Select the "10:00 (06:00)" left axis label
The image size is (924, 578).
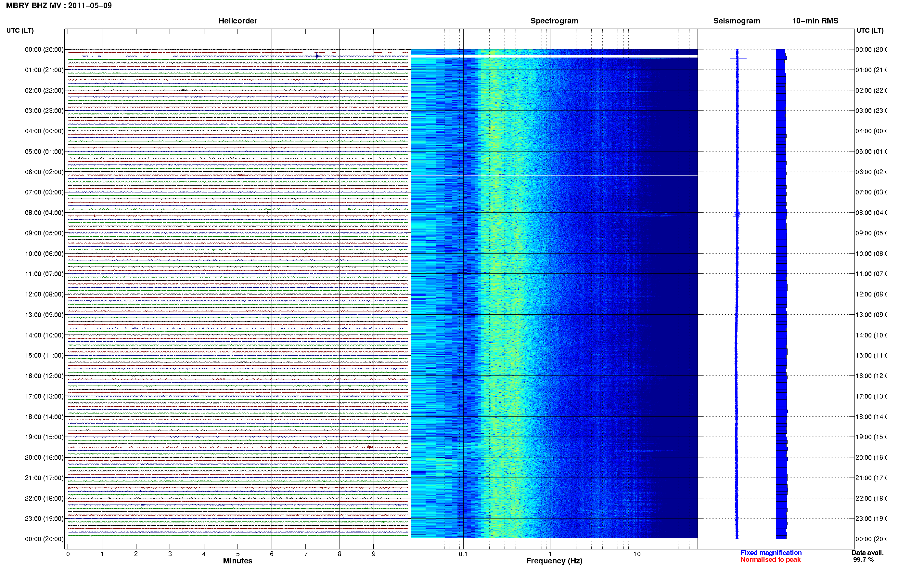click(44, 254)
